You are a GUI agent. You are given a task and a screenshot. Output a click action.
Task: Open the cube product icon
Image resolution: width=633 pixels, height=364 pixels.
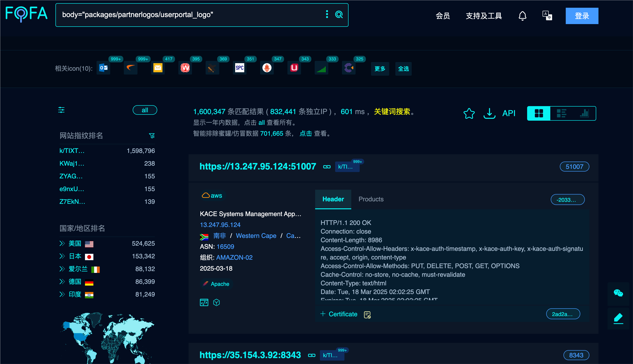217,302
